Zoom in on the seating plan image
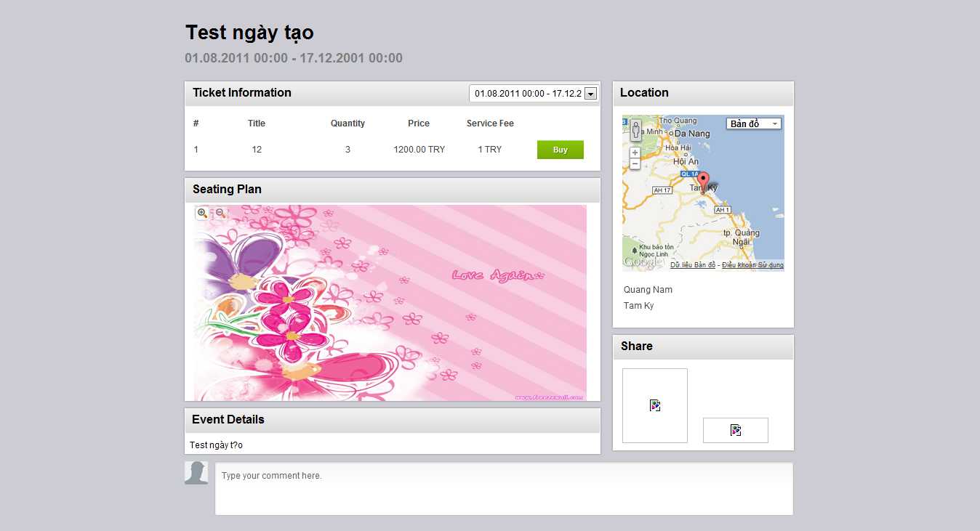This screenshot has width=980, height=531. click(x=202, y=213)
